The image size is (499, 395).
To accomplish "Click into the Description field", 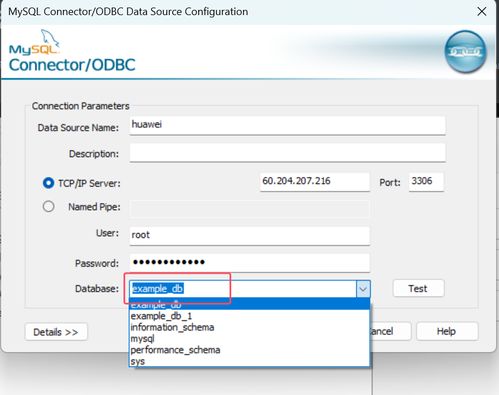I will pos(287,153).
